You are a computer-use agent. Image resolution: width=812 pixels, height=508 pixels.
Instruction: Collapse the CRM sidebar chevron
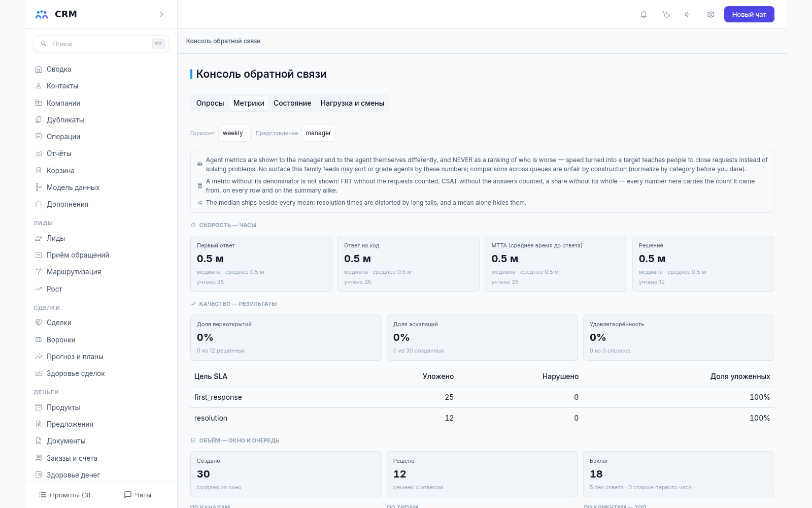tap(161, 14)
